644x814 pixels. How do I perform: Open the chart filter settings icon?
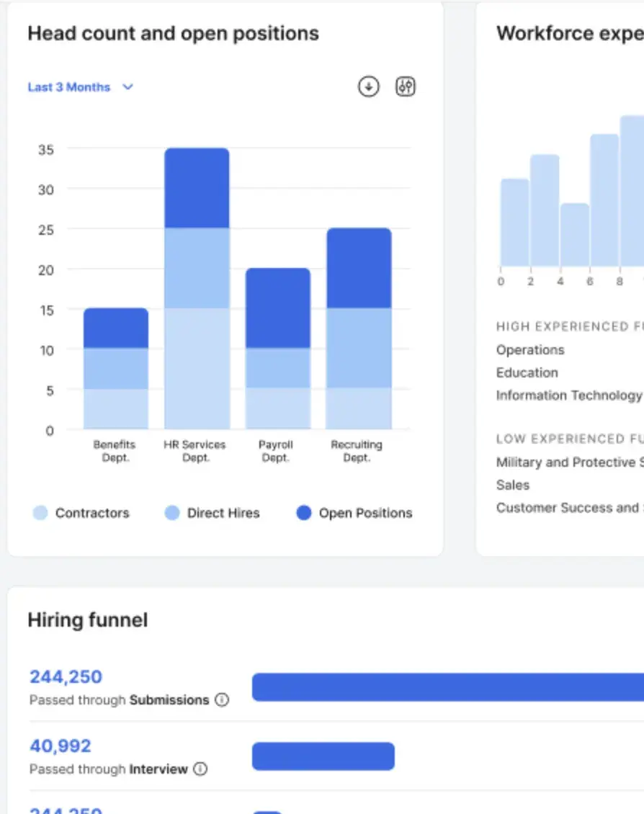405,86
